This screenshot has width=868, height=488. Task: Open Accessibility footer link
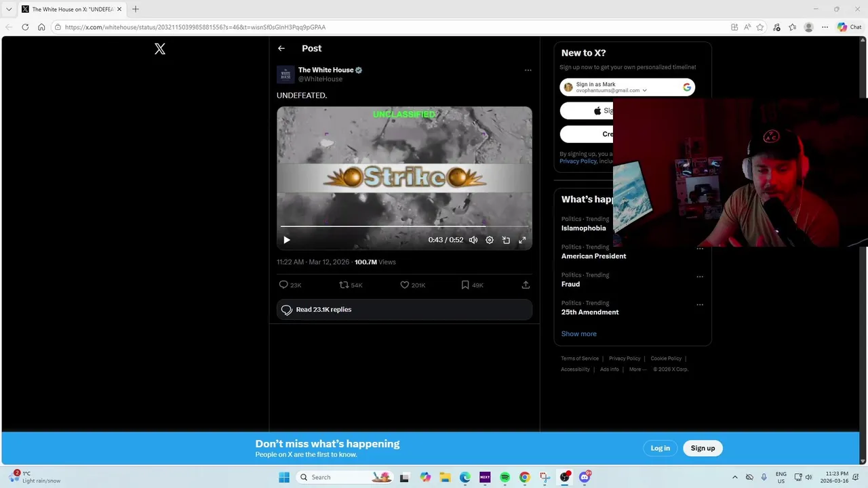tap(575, 369)
